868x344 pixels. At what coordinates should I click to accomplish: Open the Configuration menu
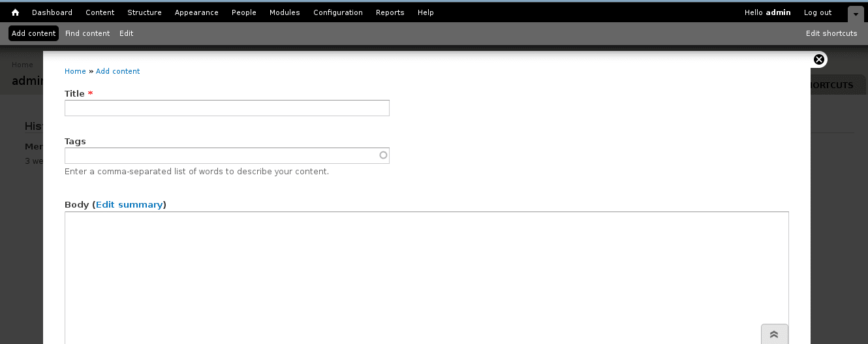338,12
